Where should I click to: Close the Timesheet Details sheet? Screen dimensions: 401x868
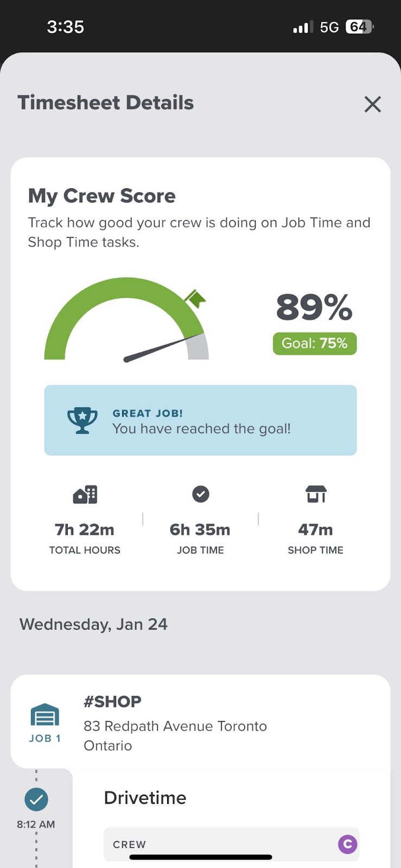[x=373, y=104]
